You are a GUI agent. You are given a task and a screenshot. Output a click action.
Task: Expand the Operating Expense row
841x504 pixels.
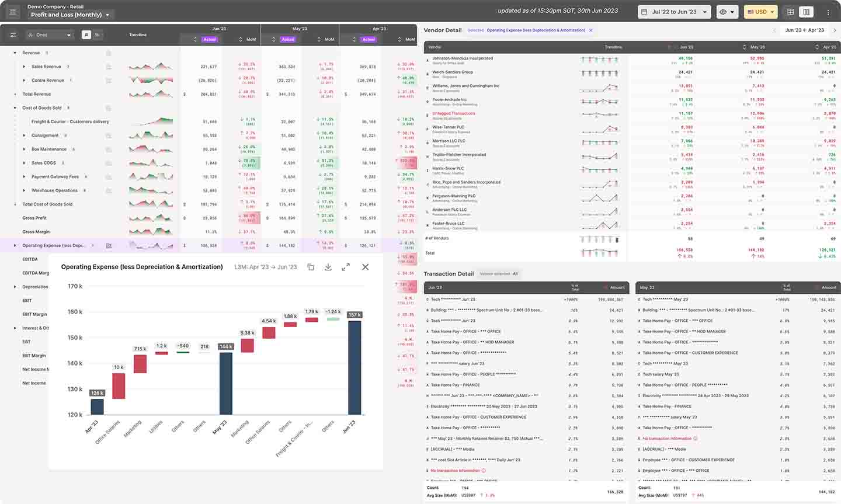point(15,245)
